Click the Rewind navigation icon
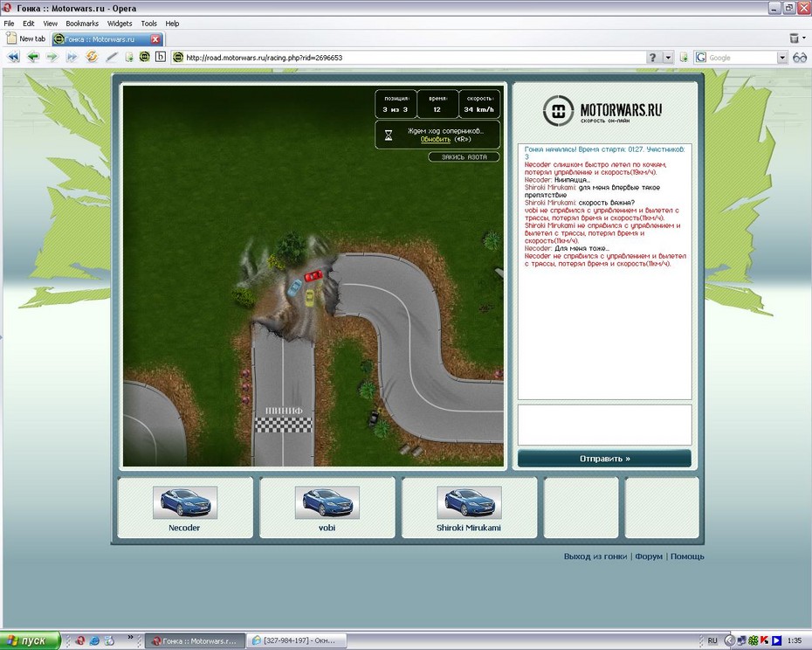The height and width of the screenshot is (650, 812). tap(14, 57)
